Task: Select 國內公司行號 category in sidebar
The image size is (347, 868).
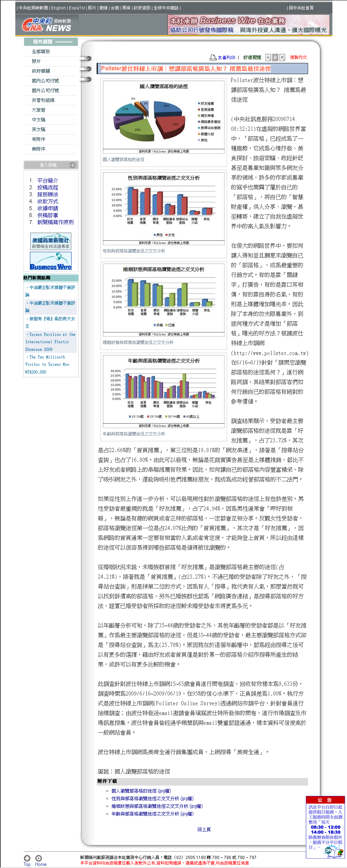Action: (x=45, y=81)
